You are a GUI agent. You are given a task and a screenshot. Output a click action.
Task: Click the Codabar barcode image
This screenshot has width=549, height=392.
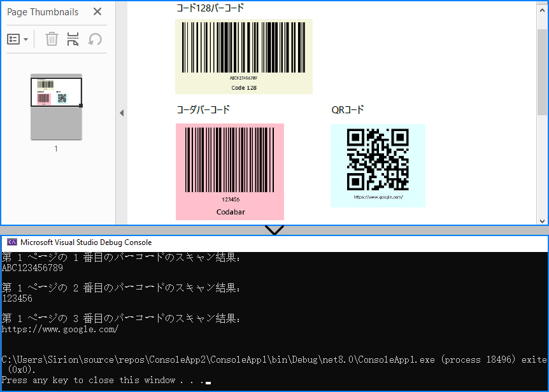tap(230, 172)
